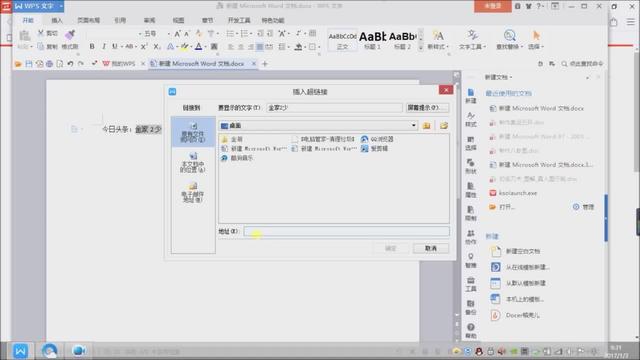Image resolution: width=640 pixels, height=360 pixels.
Task: Click the Underline (U) icon
Action: pyautogui.click(x=115, y=47)
